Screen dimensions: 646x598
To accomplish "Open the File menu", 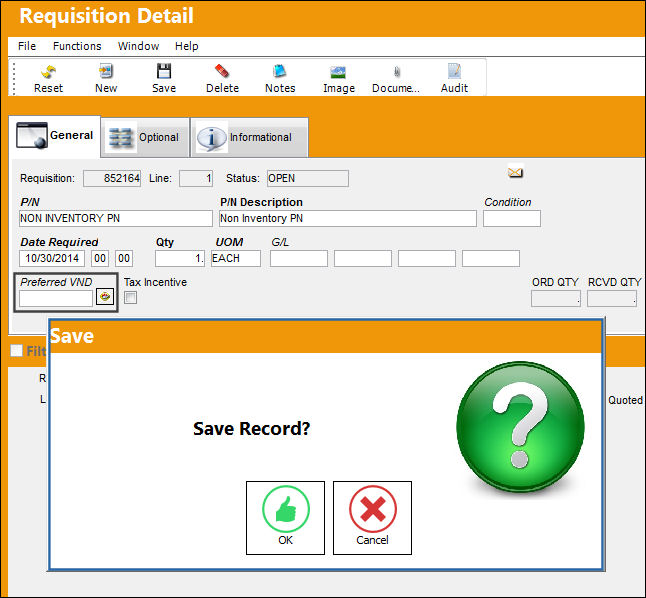I will pyautogui.click(x=27, y=46).
